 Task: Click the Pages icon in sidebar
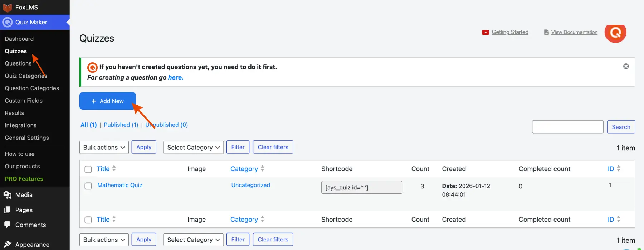tap(8, 210)
